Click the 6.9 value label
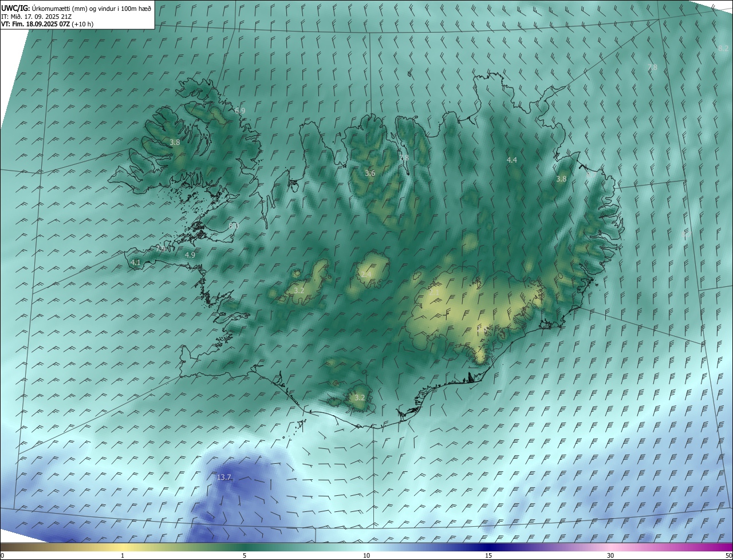Viewport: 733px width, 560px height. click(240, 111)
